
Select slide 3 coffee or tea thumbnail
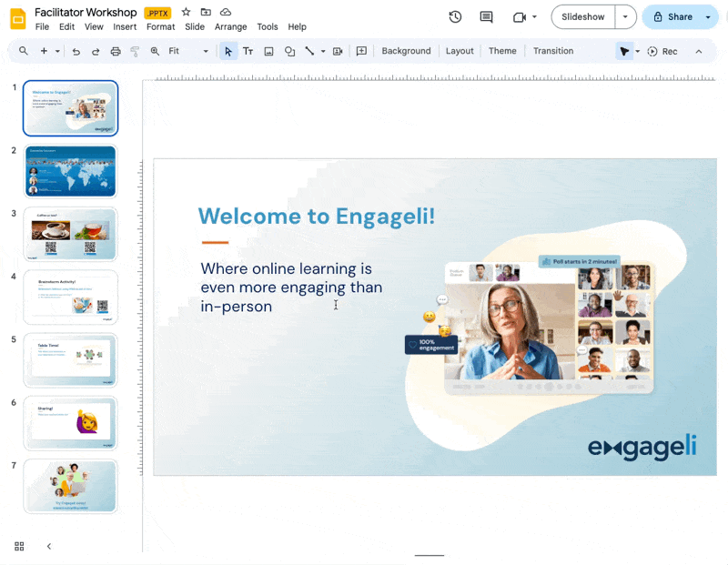(70, 234)
